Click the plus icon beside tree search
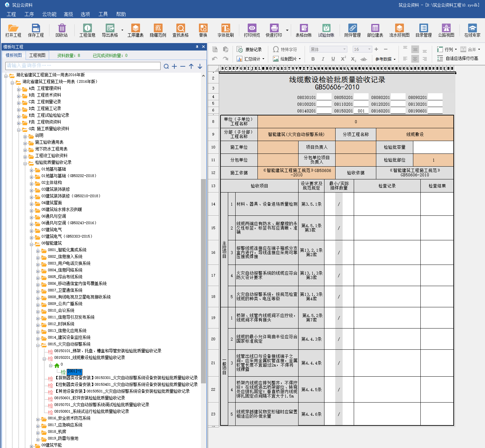Screen dimensions: 485x448 pyautogui.click(x=174, y=66)
